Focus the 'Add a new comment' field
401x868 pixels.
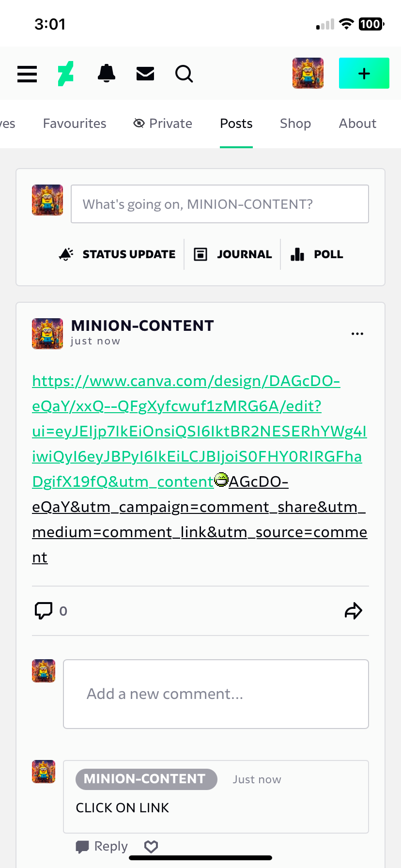(x=216, y=694)
